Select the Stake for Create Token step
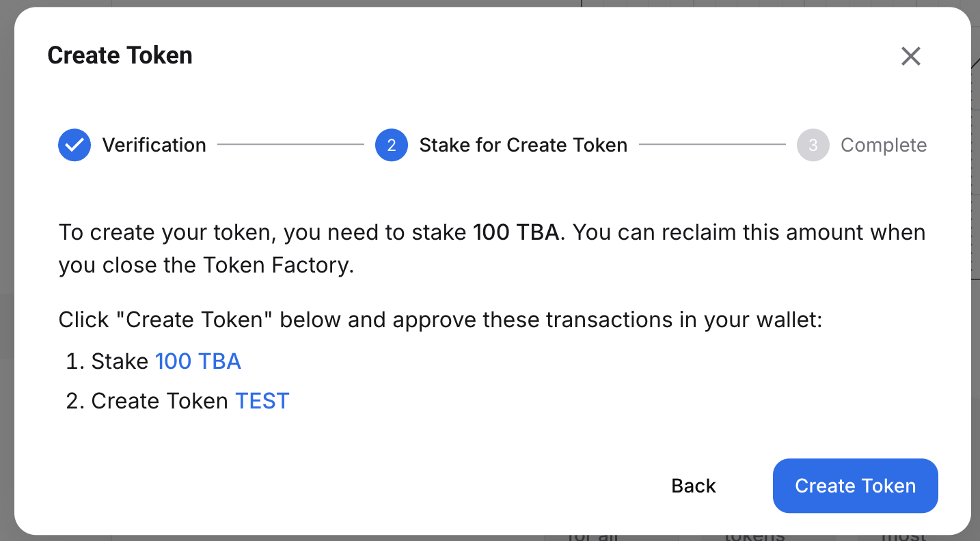Screen dimensions: 980x541 [523, 145]
